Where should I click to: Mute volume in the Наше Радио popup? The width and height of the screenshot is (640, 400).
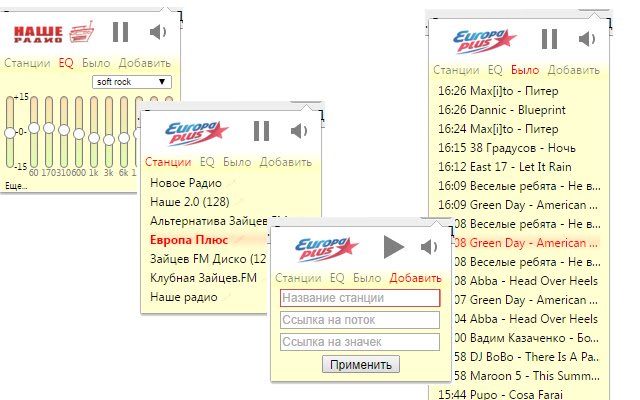pos(158,32)
